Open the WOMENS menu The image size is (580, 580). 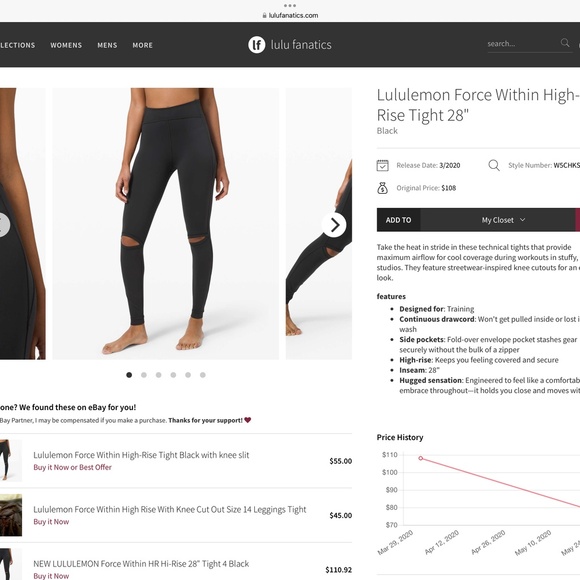click(66, 45)
